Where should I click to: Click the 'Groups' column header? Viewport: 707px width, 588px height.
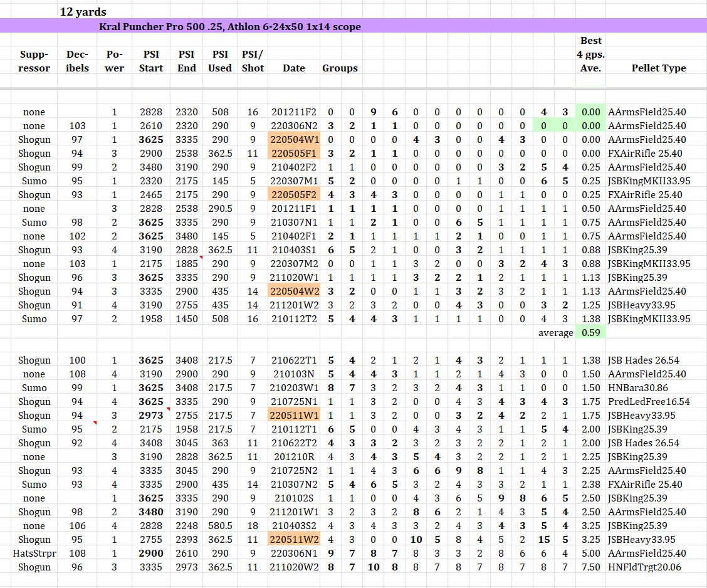click(340, 68)
